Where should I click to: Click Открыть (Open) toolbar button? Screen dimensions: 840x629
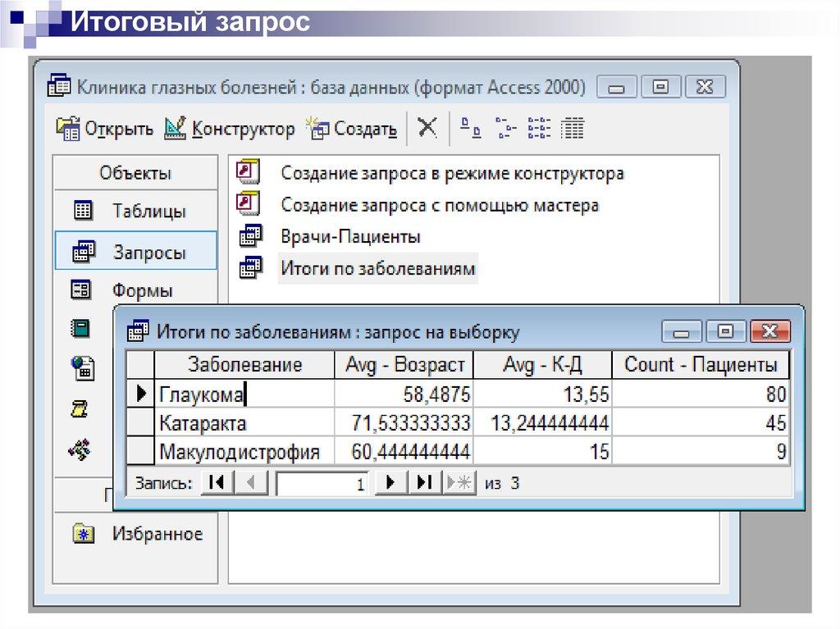pos(104,129)
